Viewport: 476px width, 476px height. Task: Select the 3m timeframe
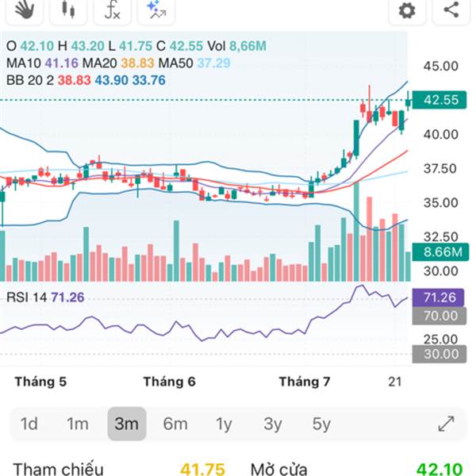point(127,424)
